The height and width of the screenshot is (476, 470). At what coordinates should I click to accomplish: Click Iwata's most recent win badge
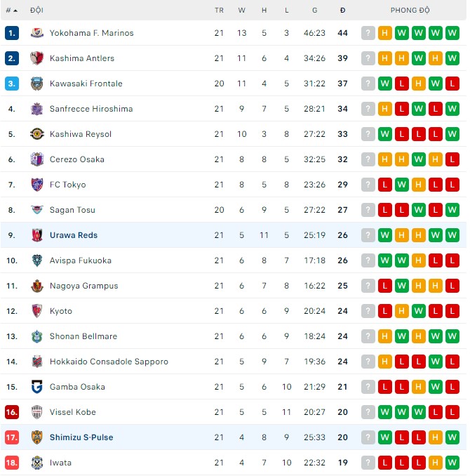(x=452, y=463)
